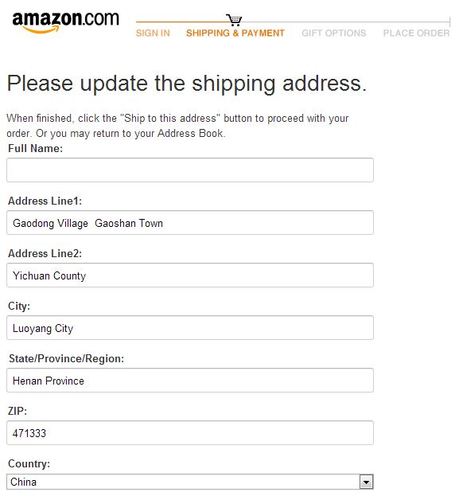
Task: Click the Amazon.com logo
Action: click(x=65, y=22)
